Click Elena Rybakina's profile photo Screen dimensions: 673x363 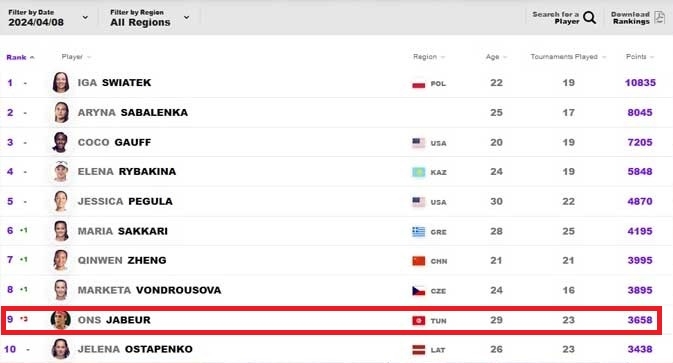pos(61,172)
